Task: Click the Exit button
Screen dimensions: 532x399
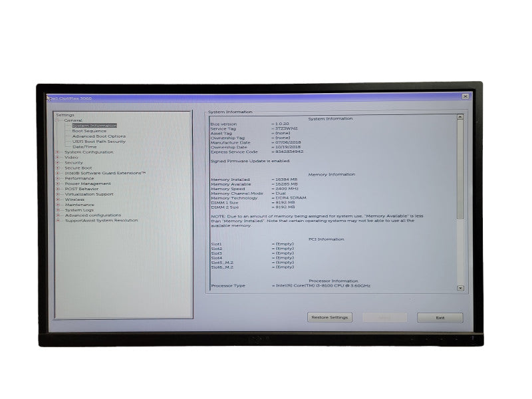Action: [x=440, y=318]
